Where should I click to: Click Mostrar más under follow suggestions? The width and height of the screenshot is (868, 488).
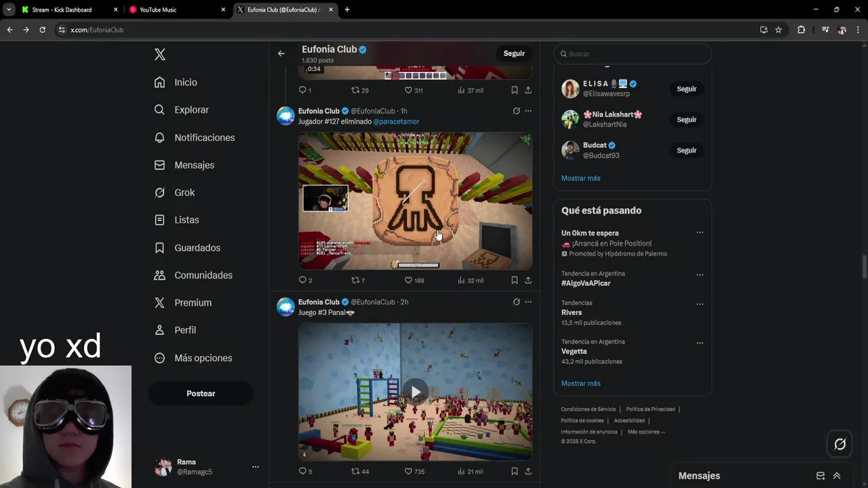580,178
